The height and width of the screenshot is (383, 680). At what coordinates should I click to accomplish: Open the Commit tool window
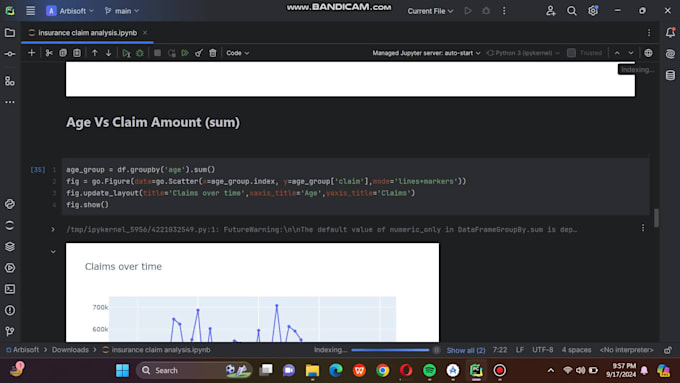coord(10,54)
